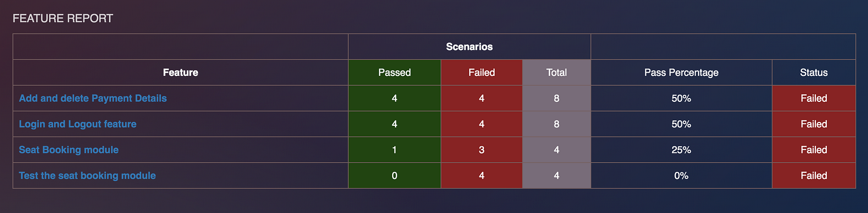This screenshot has height=213, width=868.
Task: Click failed count 3 for Seat Booking module
Action: [482, 150]
